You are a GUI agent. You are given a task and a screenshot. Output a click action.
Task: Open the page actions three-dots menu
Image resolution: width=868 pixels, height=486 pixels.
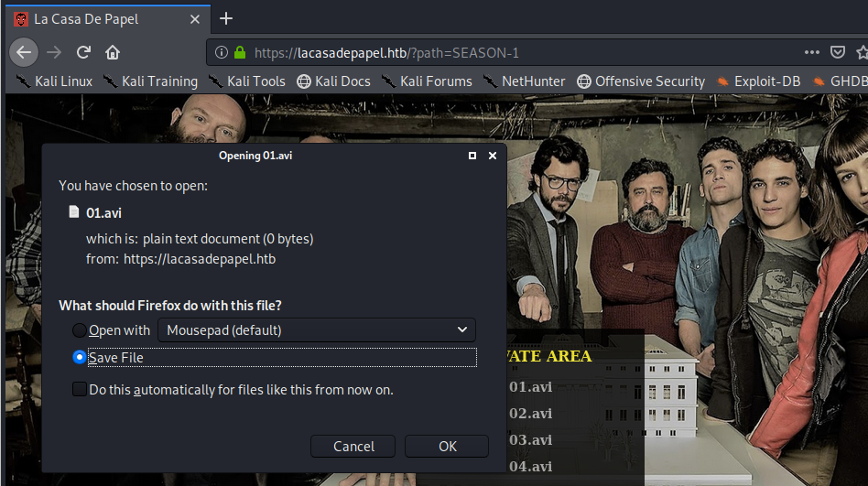(x=811, y=52)
